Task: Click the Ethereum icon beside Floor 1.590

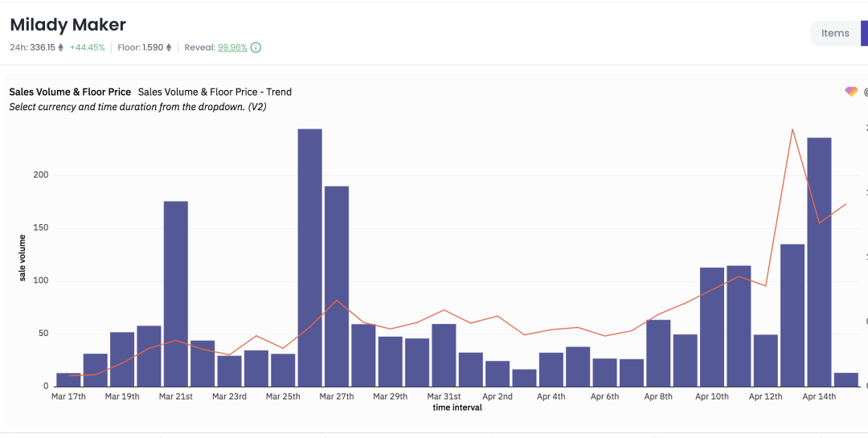Action: tap(169, 47)
